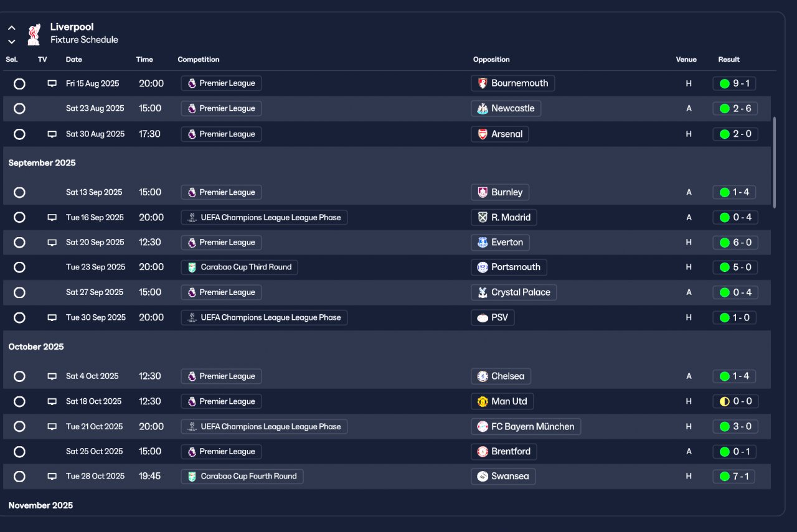Click the TV icon for the Arsenal fixture

click(52, 134)
